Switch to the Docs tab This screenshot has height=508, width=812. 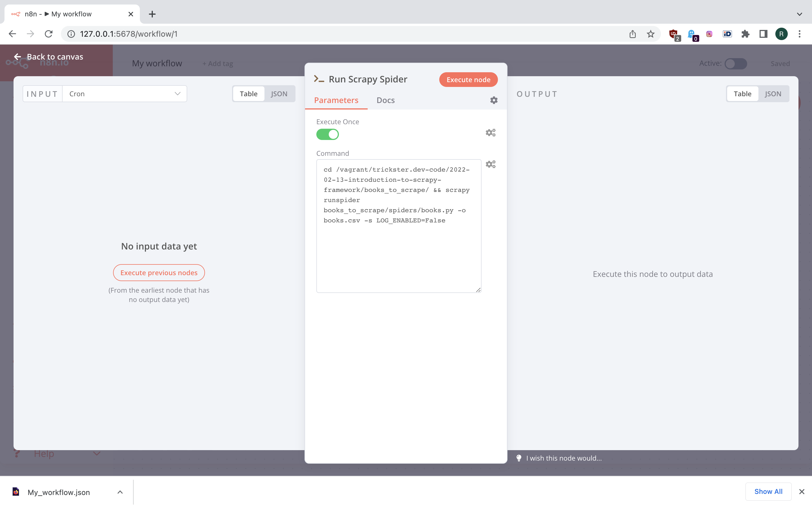coord(385,100)
